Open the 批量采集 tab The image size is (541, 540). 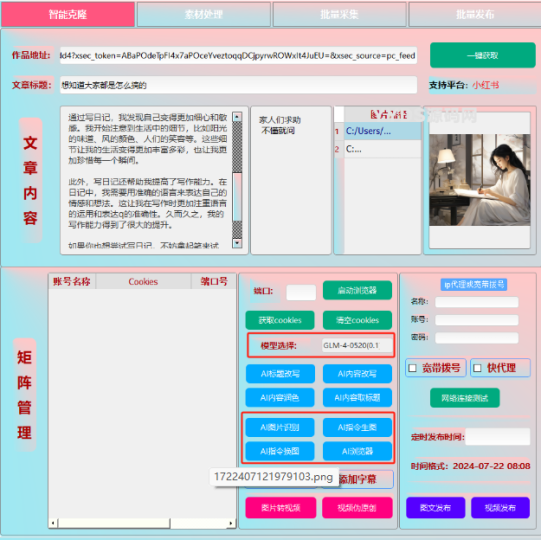340,14
